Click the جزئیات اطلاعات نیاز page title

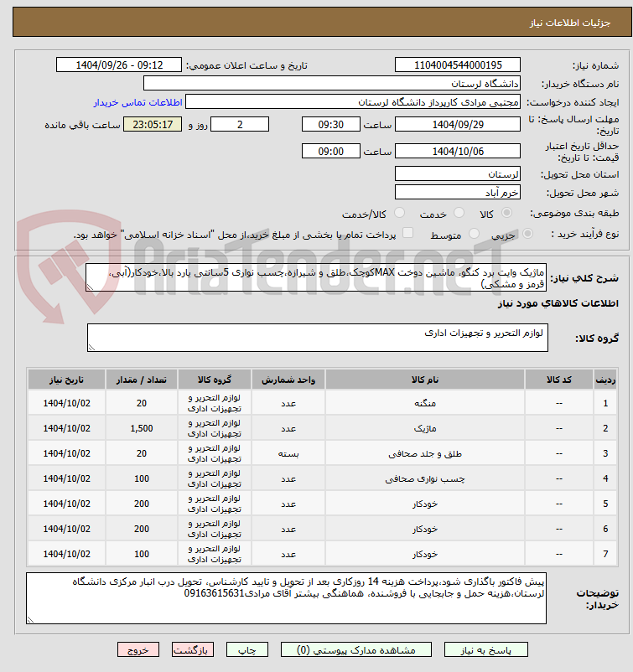point(570,23)
